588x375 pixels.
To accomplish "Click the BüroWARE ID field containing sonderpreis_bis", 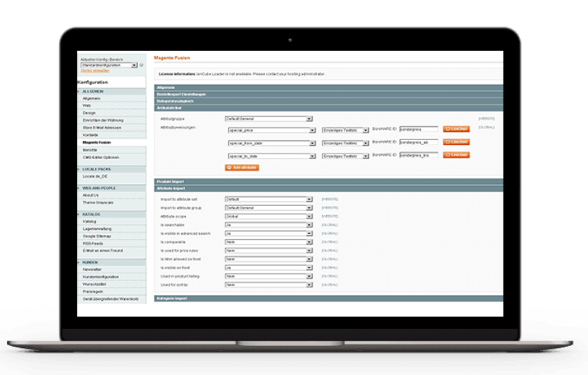I will [x=419, y=155].
